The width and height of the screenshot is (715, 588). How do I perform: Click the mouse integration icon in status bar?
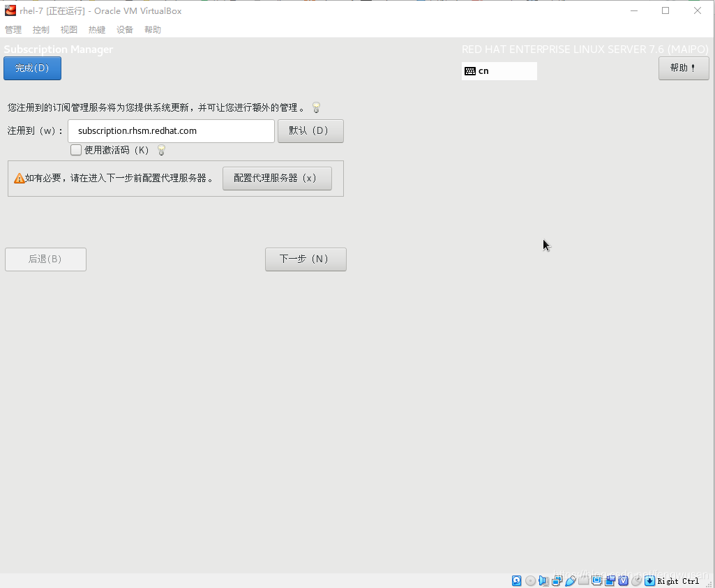click(x=637, y=581)
